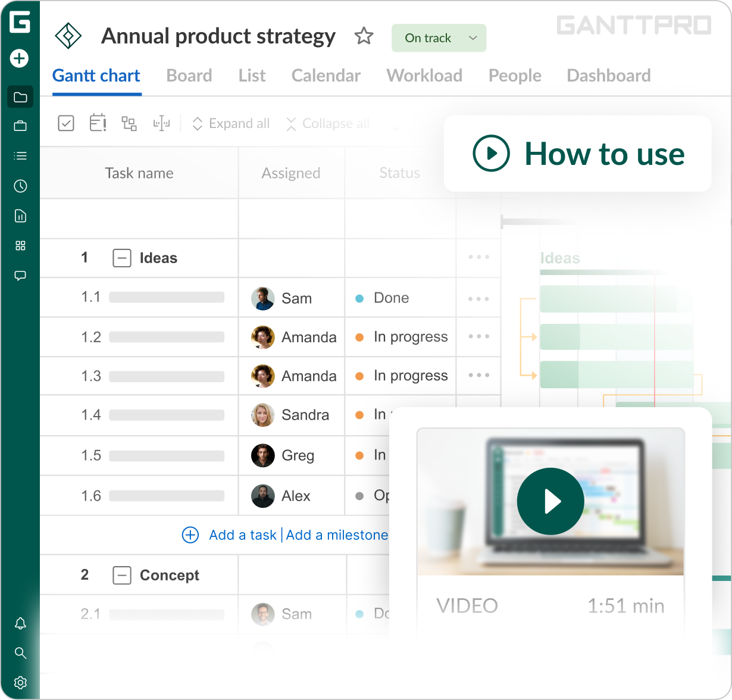
Task: Switch to the Board tab
Action: pyautogui.click(x=189, y=76)
